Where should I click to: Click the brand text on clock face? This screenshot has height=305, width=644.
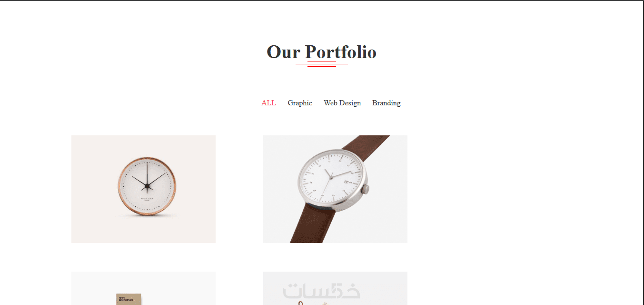(147, 199)
